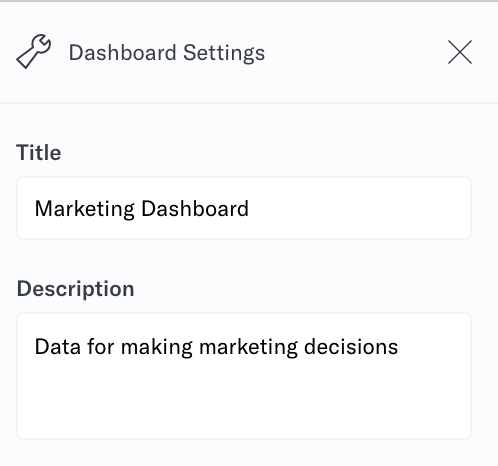
Task: Click the word marketing in Description box
Action: coord(248,348)
